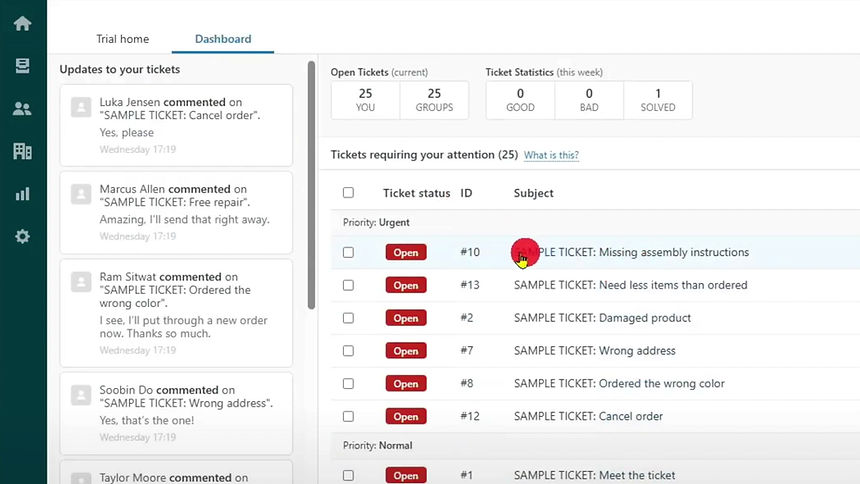Viewport: 860px width, 484px height.
Task: Open the Admin gear icon
Action: [22, 237]
